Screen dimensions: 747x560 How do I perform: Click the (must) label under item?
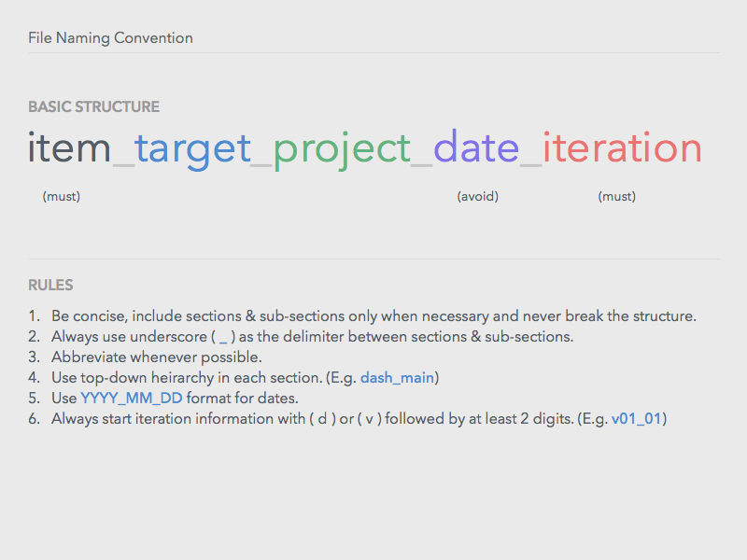point(62,196)
